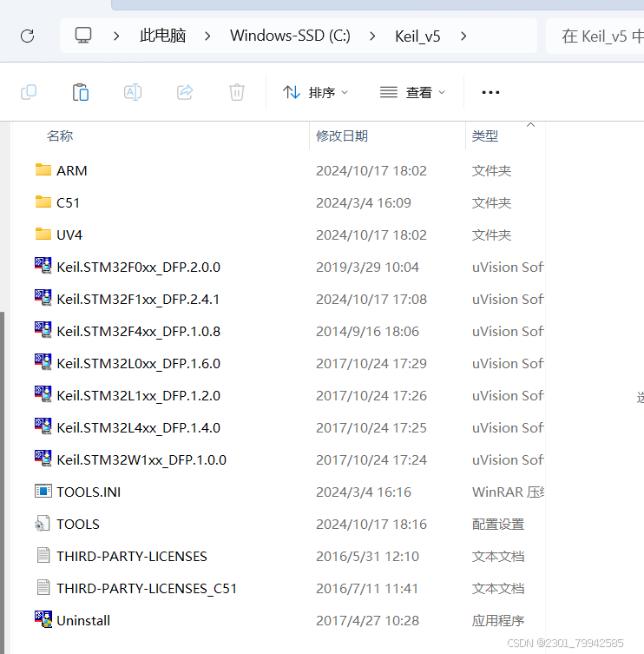Image resolution: width=644 pixels, height=654 pixels.
Task: Click the rename icon in toolbar
Action: (133, 92)
